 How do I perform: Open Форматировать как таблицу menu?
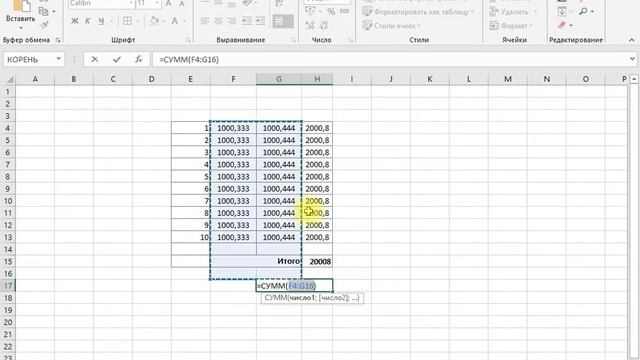[x=418, y=12]
